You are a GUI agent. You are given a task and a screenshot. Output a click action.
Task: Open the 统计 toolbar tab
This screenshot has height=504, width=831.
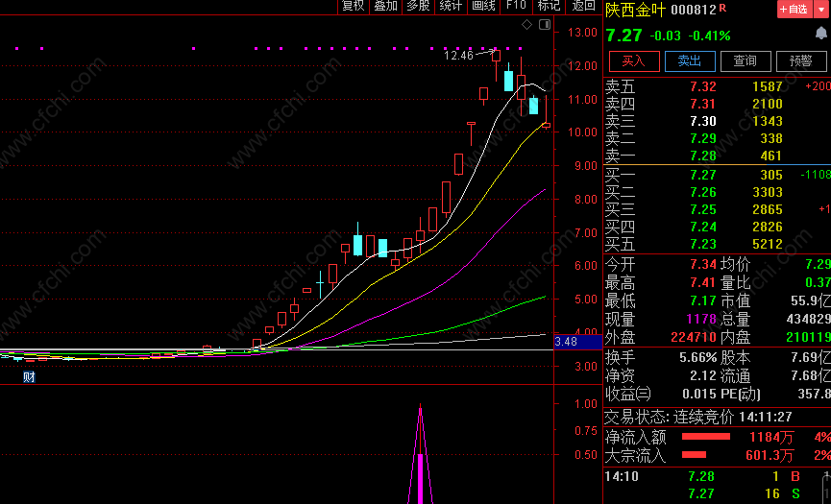451,6
